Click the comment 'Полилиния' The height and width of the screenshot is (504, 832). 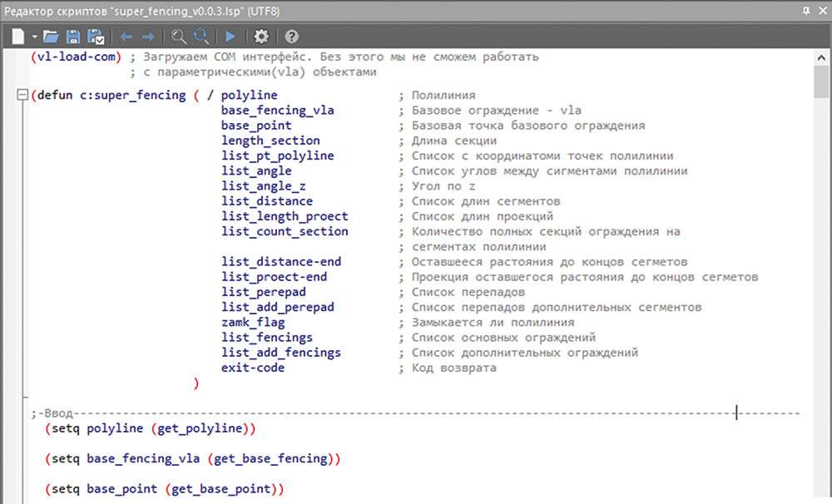tap(443, 96)
